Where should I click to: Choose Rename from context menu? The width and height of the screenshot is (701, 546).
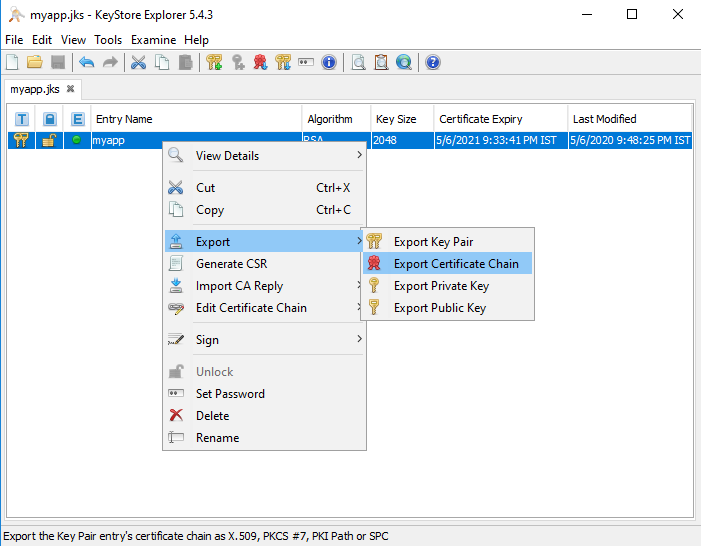(x=265, y=437)
